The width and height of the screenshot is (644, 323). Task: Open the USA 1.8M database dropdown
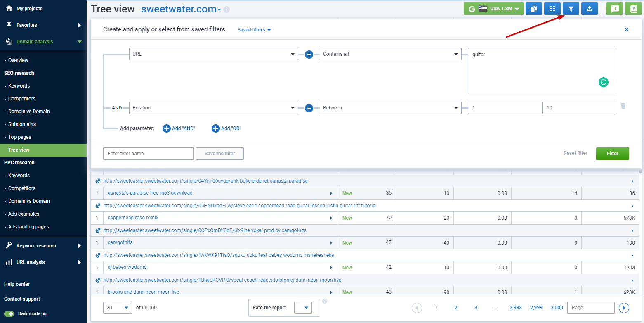pos(494,9)
